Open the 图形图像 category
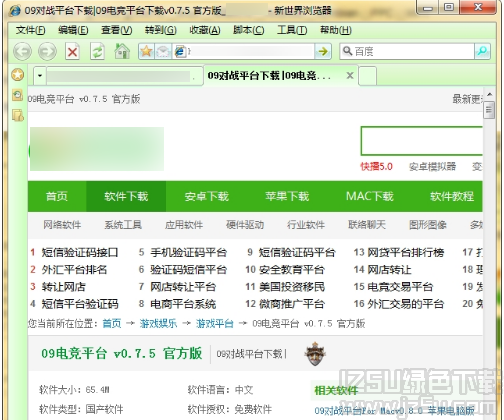 428,225
